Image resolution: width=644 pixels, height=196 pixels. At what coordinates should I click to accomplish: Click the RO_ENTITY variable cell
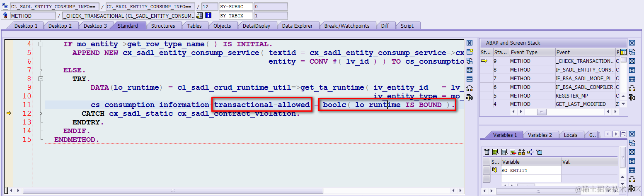click(531, 170)
